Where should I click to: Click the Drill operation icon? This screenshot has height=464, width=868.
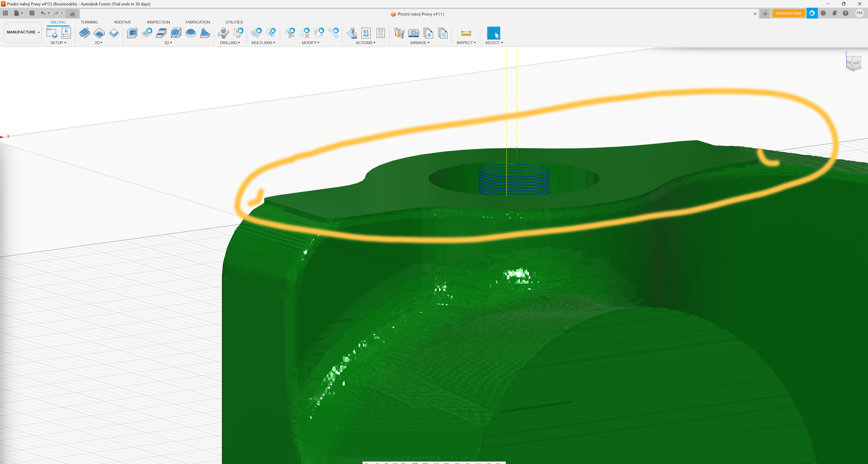223,33
